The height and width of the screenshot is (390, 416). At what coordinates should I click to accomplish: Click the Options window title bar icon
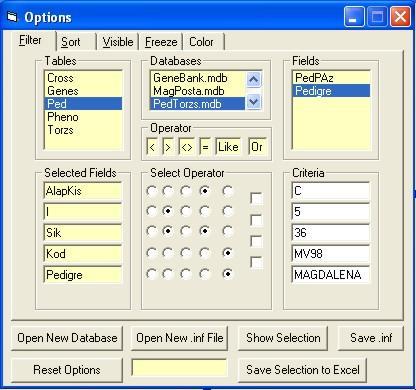coord(12,17)
